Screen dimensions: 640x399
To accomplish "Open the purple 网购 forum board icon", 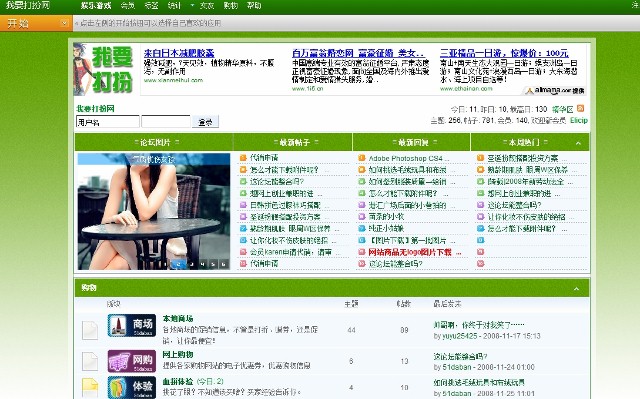I will click(x=131, y=361).
